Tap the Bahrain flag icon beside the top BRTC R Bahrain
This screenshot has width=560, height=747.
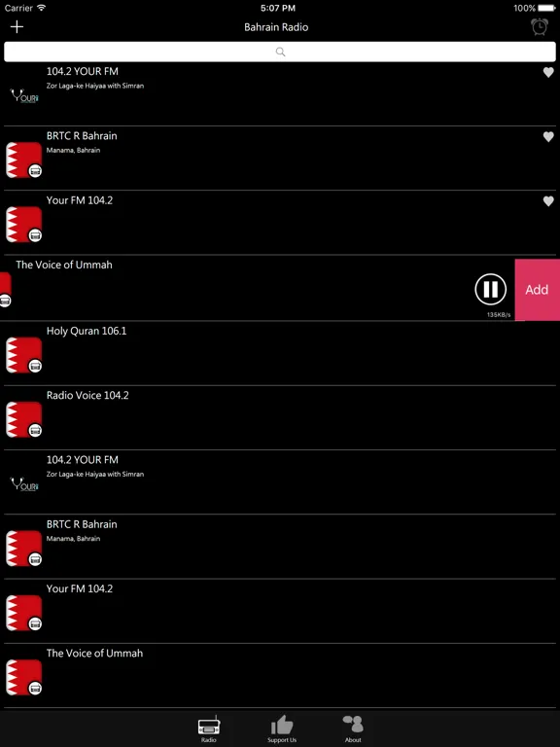(23, 160)
